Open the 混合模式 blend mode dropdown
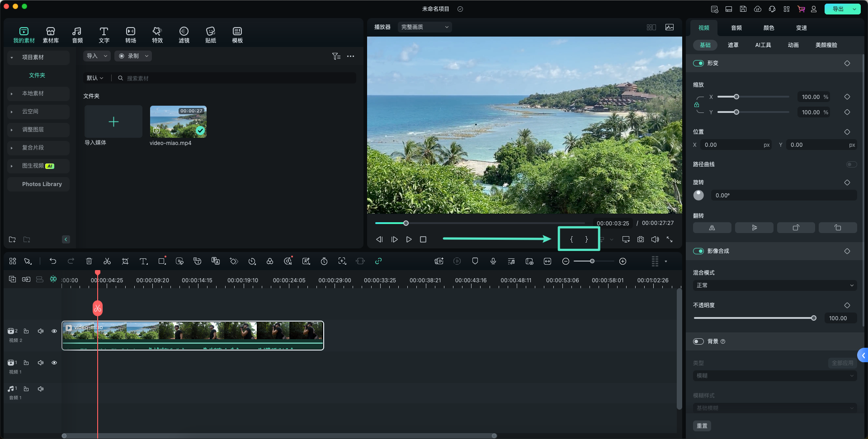The height and width of the screenshot is (439, 868). point(774,285)
